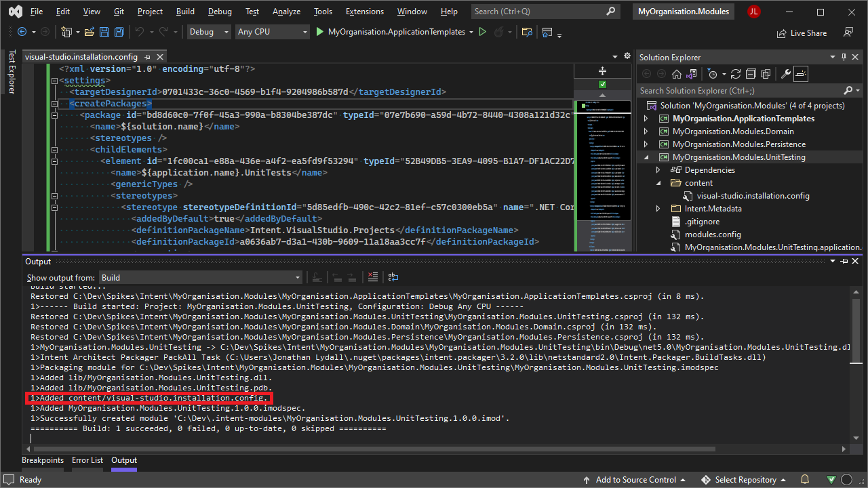
Task: Open the Build menu
Action: [185, 12]
